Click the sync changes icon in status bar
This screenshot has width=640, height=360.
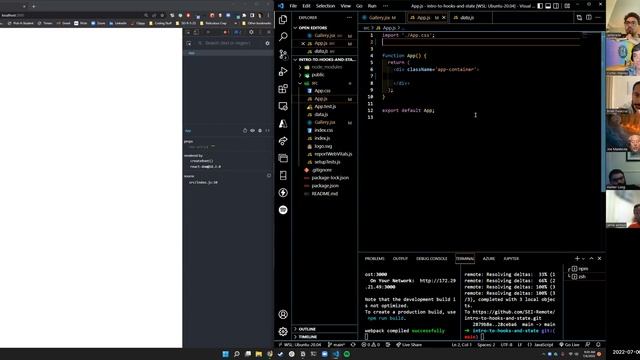(353, 345)
